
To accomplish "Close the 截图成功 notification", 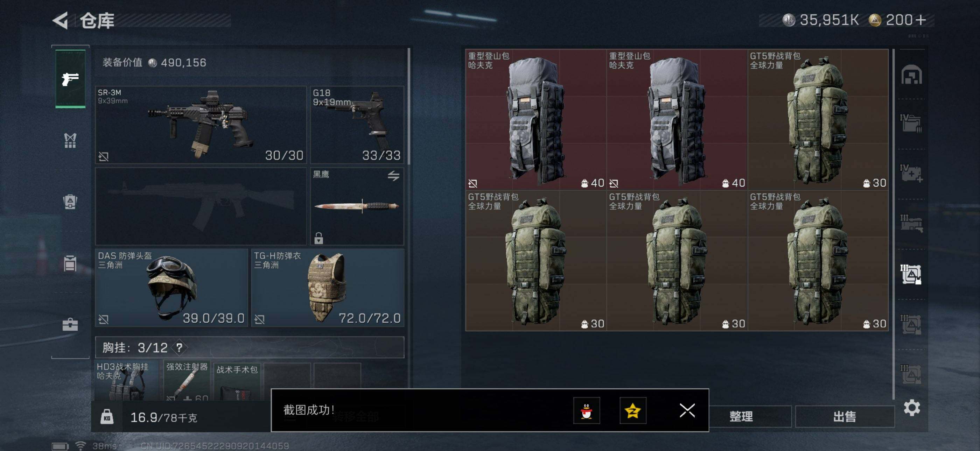I will [687, 411].
